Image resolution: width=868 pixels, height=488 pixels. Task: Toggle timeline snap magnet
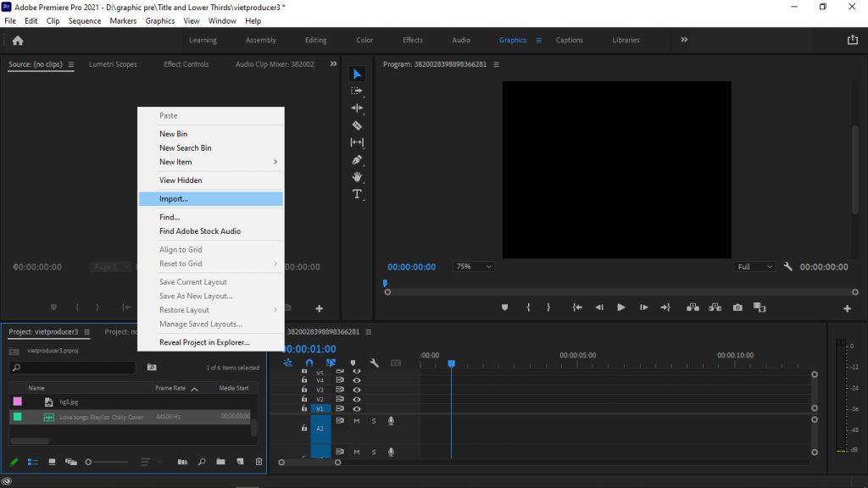(309, 363)
